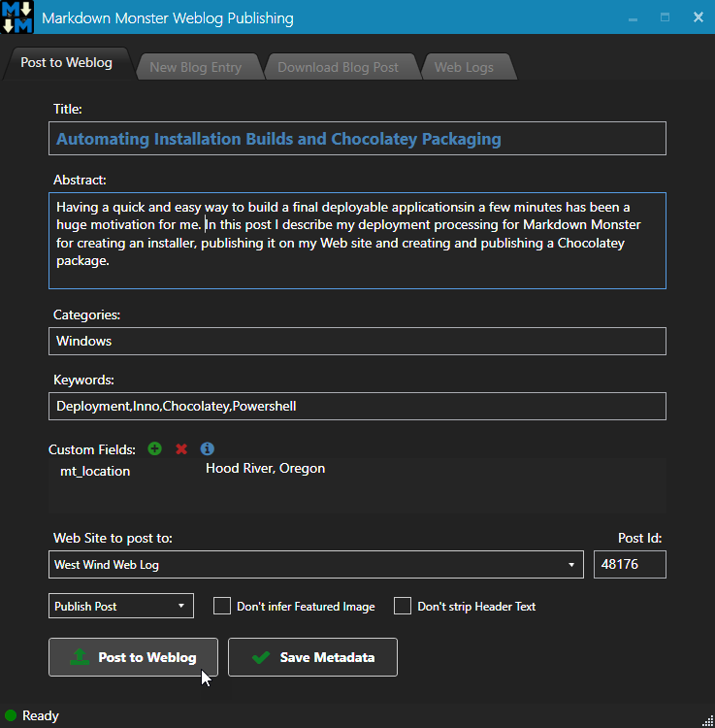Click the Post Id field showing 48176
715x728 pixels.
pyautogui.click(x=630, y=565)
